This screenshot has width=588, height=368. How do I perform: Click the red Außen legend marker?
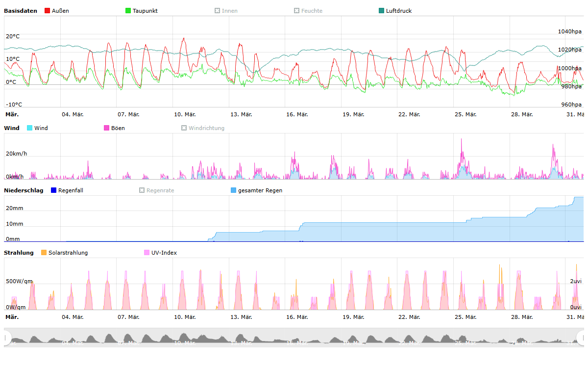pos(48,11)
